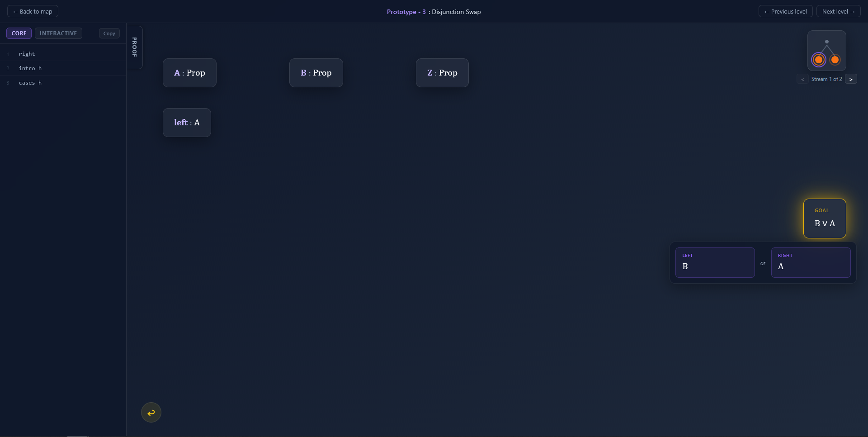This screenshot has height=437, width=868.
Task: Switch to the INTERACTIVE tab
Action: [x=58, y=33]
